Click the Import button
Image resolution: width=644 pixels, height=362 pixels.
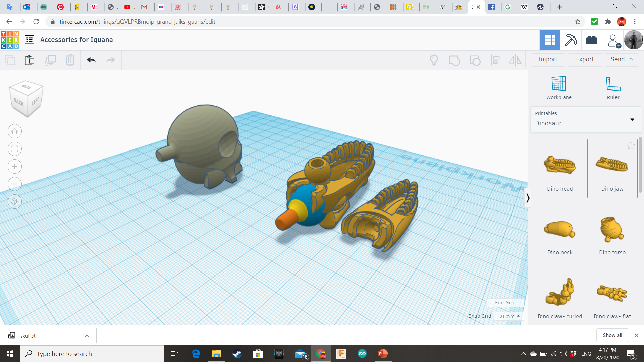point(548,59)
